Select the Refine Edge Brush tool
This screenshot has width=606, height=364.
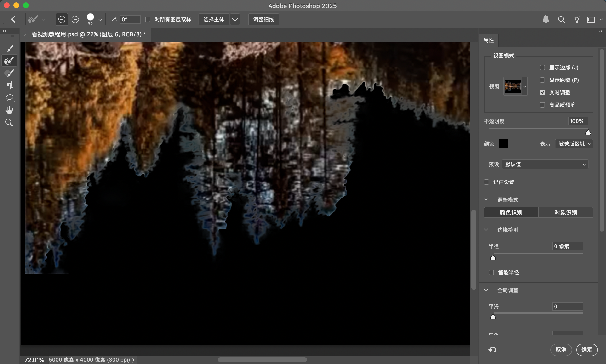(x=9, y=61)
